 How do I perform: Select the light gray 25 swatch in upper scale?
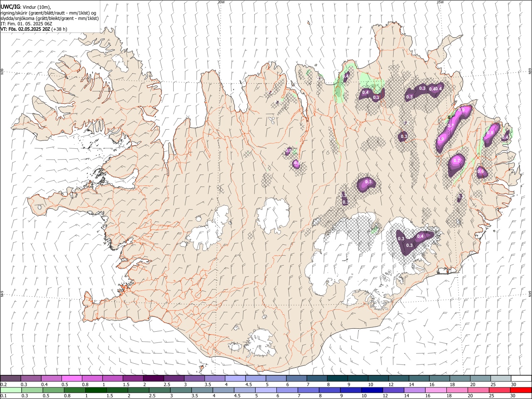coord(501,379)
